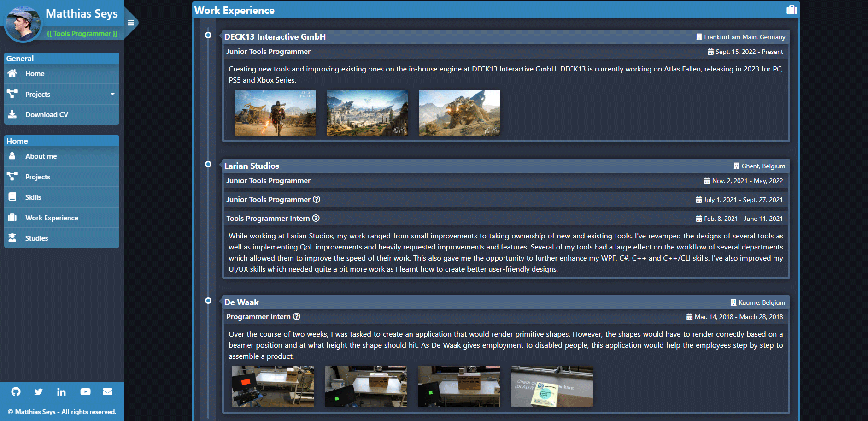
Task: Click the De Waak timeline marker circle
Action: click(x=208, y=301)
